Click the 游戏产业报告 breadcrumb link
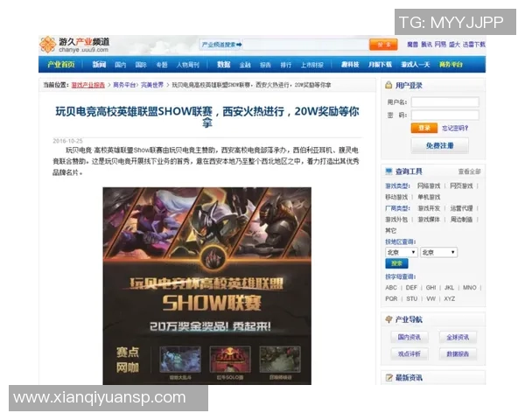The width and height of the screenshot is (525, 420). 88,85
